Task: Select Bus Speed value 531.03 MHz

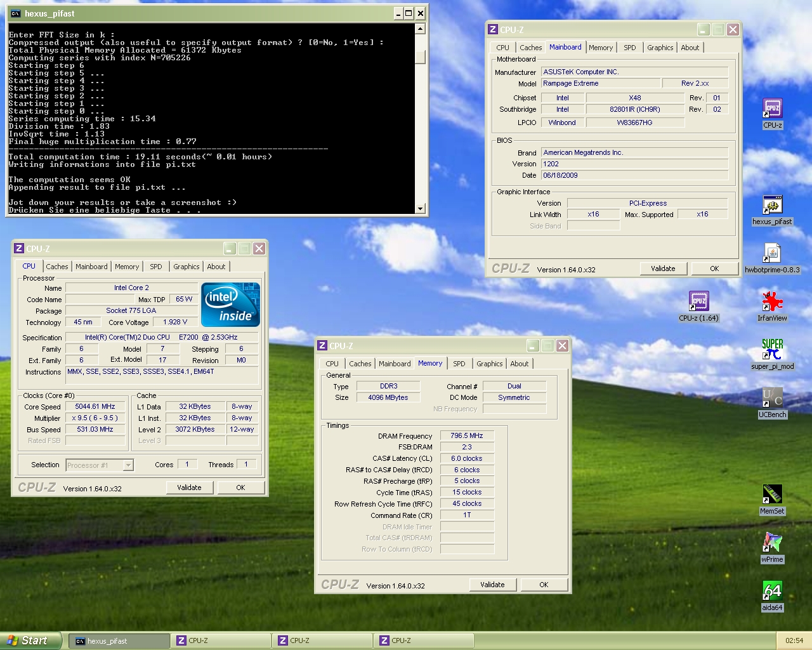Action: 95,430
